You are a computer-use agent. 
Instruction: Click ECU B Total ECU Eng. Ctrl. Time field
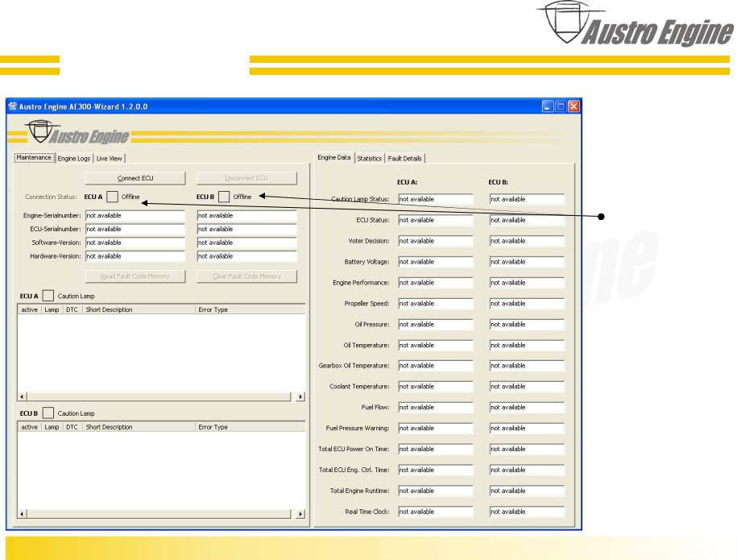[527, 470]
